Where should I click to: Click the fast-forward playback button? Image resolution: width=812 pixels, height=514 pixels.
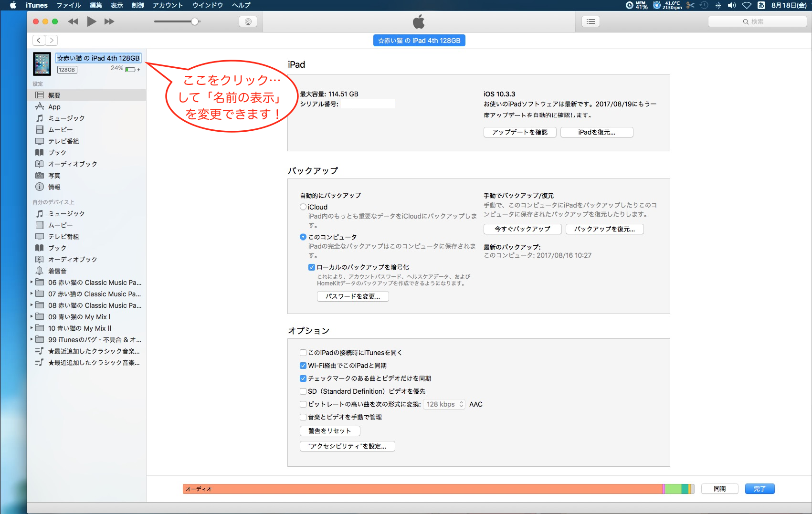click(109, 21)
